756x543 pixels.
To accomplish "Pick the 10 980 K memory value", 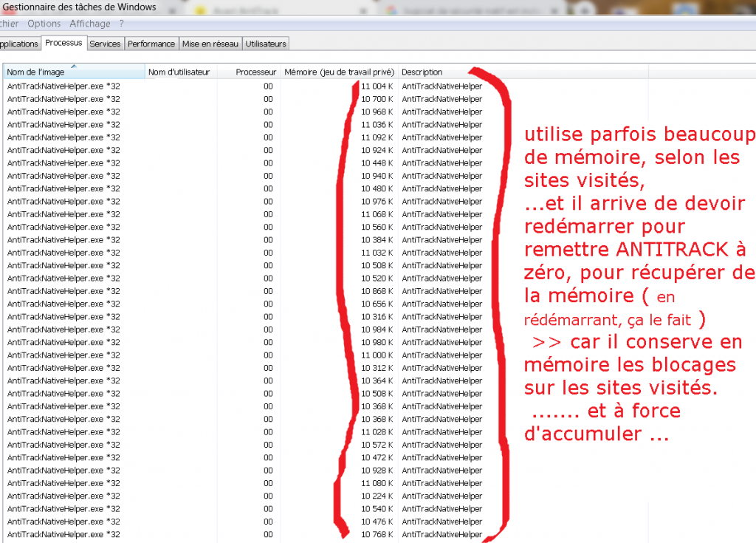I will point(377,342).
